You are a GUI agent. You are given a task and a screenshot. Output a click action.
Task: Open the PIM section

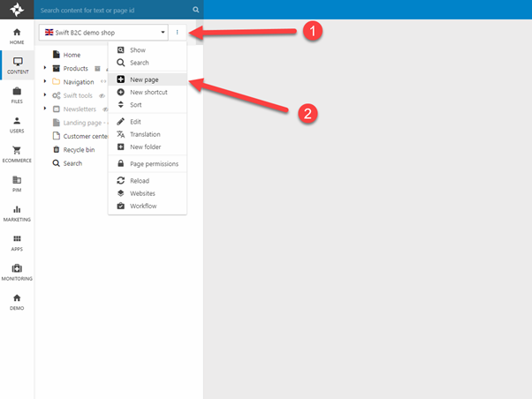17,184
